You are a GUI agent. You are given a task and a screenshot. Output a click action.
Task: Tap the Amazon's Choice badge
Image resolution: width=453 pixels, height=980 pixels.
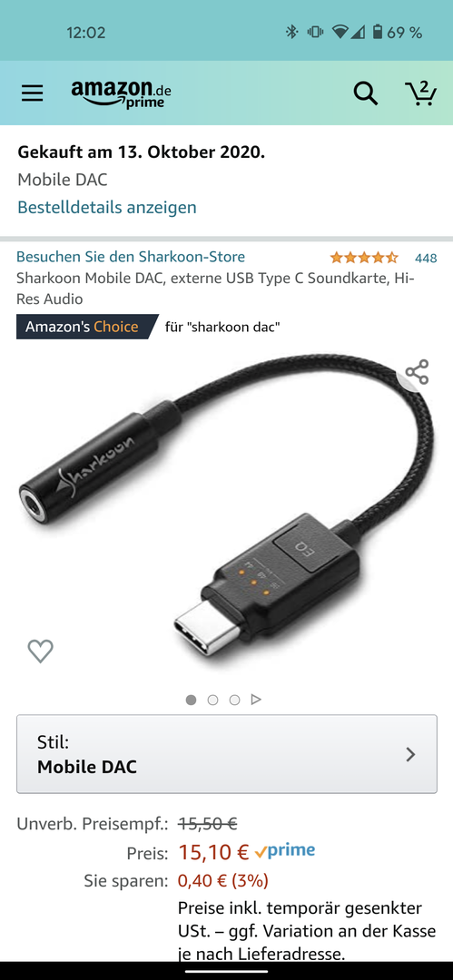[x=87, y=327]
